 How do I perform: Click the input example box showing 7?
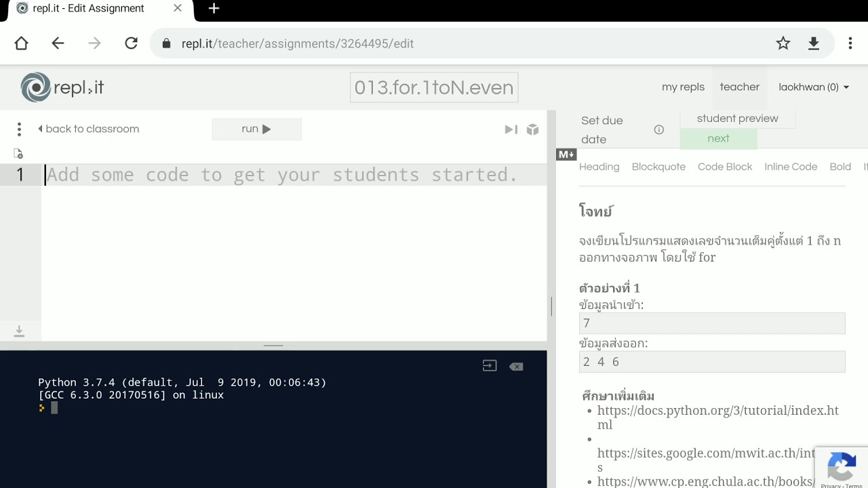[712, 323]
